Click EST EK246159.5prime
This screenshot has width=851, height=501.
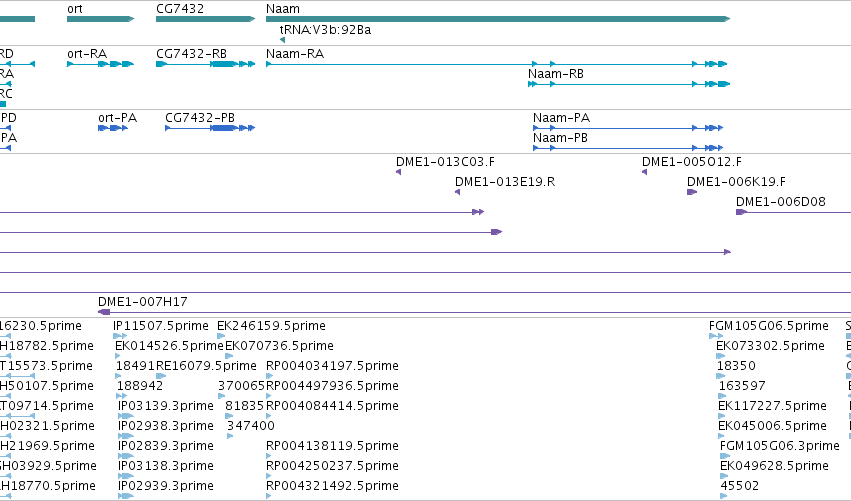click(x=271, y=326)
